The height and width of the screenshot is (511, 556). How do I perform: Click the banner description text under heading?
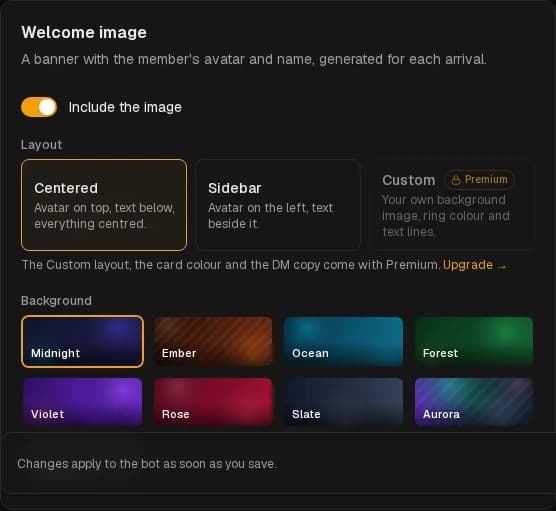tap(254, 59)
